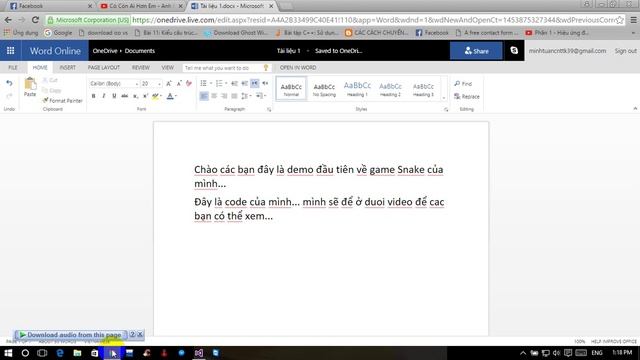Click the Increase Indent icon
The image size is (640, 360).
[x=244, y=83]
